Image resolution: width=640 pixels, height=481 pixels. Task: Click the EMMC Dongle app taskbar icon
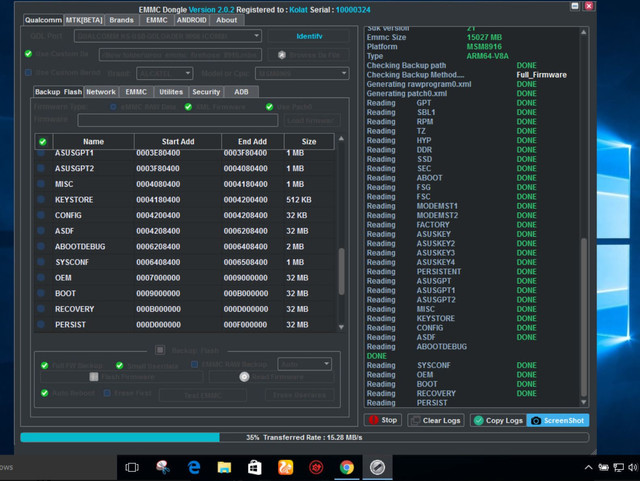tap(377, 468)
